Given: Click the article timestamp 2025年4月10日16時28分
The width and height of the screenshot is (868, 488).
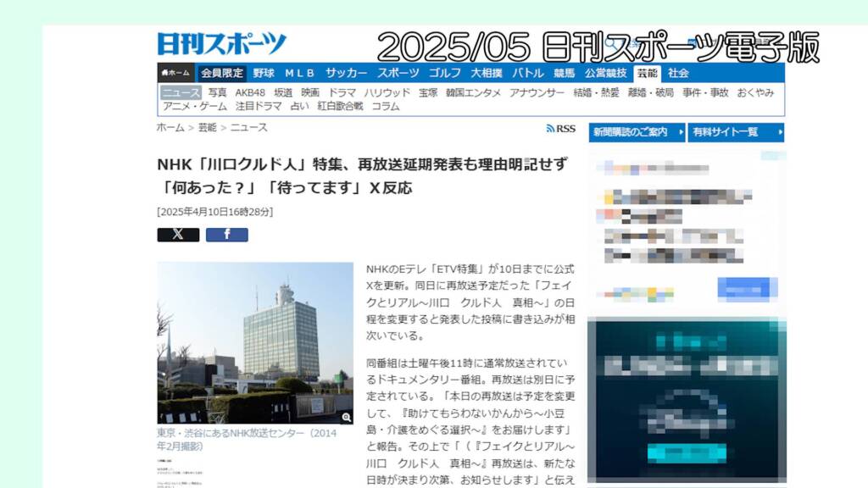Looking at the screenshot, I should [215, 212].
